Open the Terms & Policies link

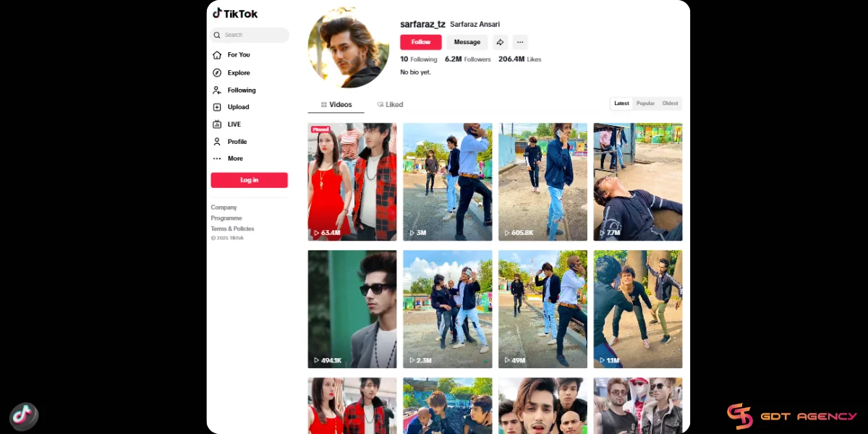[x=232, y=229]
